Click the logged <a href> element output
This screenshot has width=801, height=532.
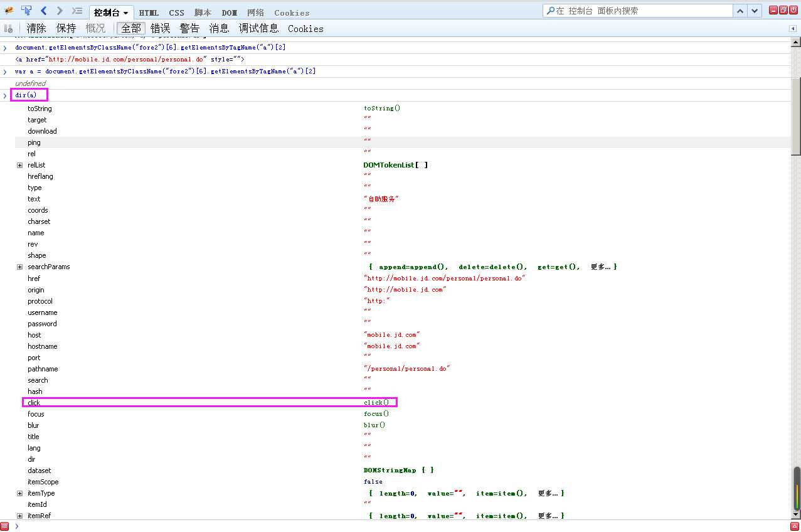[x=130, y=59]
